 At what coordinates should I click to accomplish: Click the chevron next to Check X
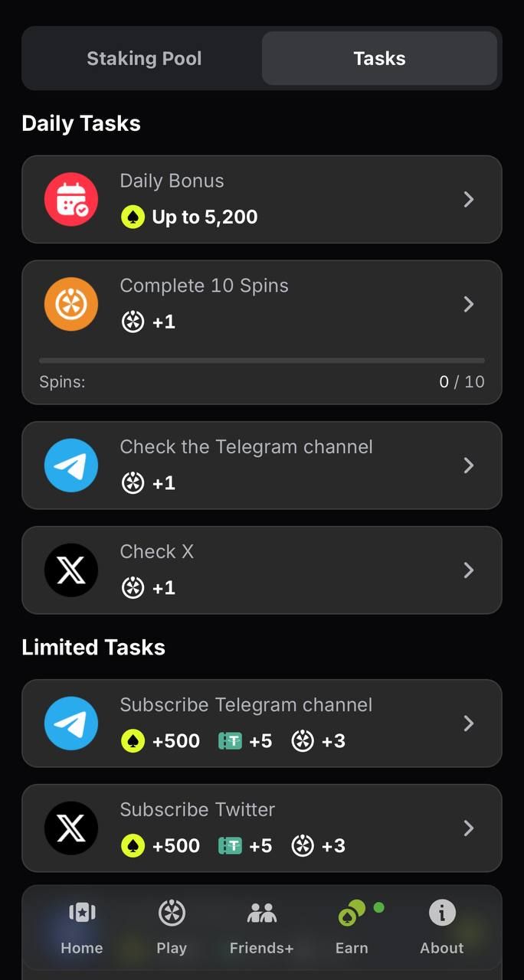(x=469, y=570)
